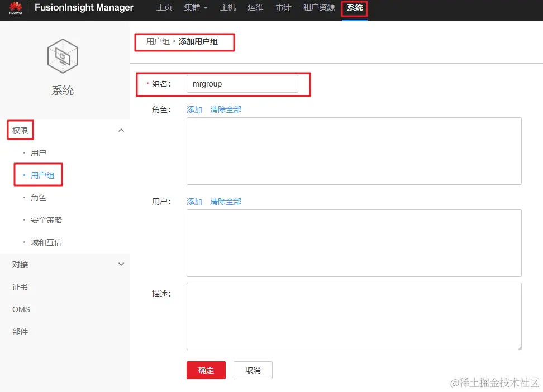The image size is (543, 392).
Task: Click the 用户组 breadcrumb link
Action: pyautogui.click(x=158, y=41)
